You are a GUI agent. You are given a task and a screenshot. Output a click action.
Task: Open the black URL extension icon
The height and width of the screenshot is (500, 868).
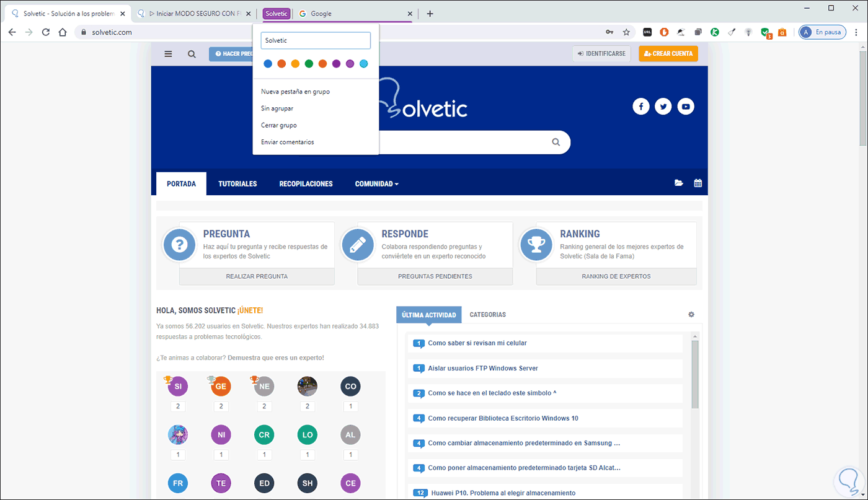(x=647, y=32)
